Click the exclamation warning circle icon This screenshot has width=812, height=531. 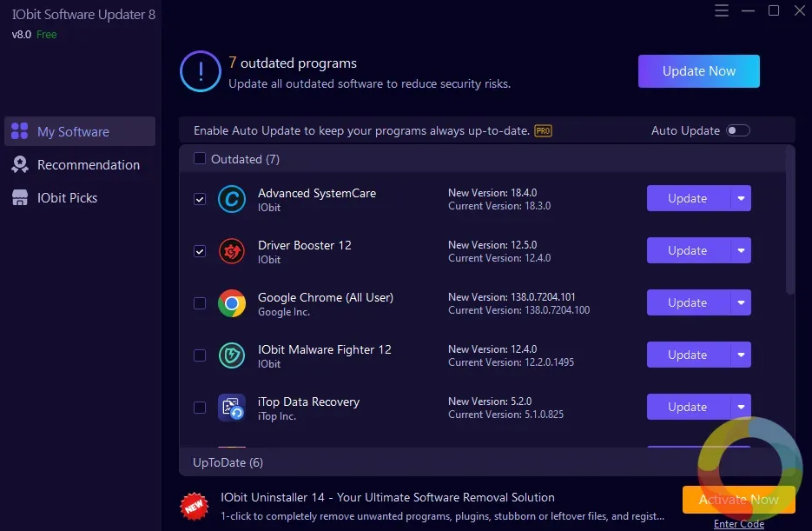[x=201, y=71]
